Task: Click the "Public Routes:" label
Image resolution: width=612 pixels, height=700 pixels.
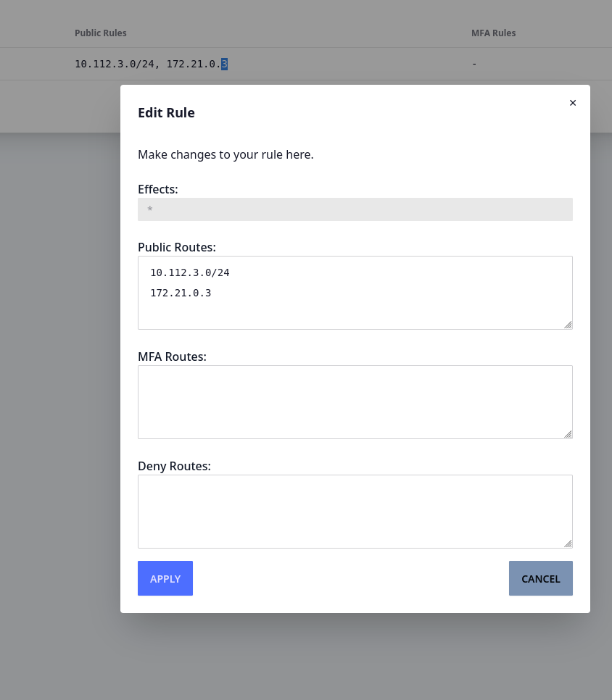Action: 176,247
